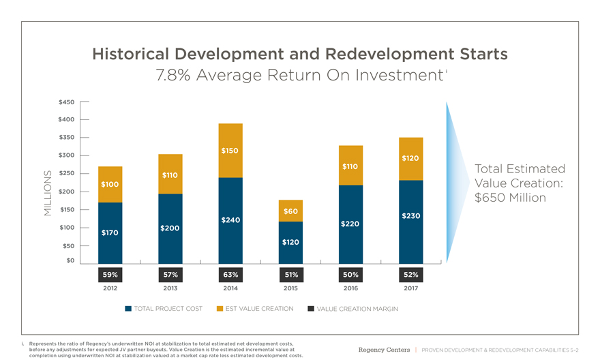Click the 52% margin box under 2017
Screen dimensions: 600x364
(x=410, y=275)
